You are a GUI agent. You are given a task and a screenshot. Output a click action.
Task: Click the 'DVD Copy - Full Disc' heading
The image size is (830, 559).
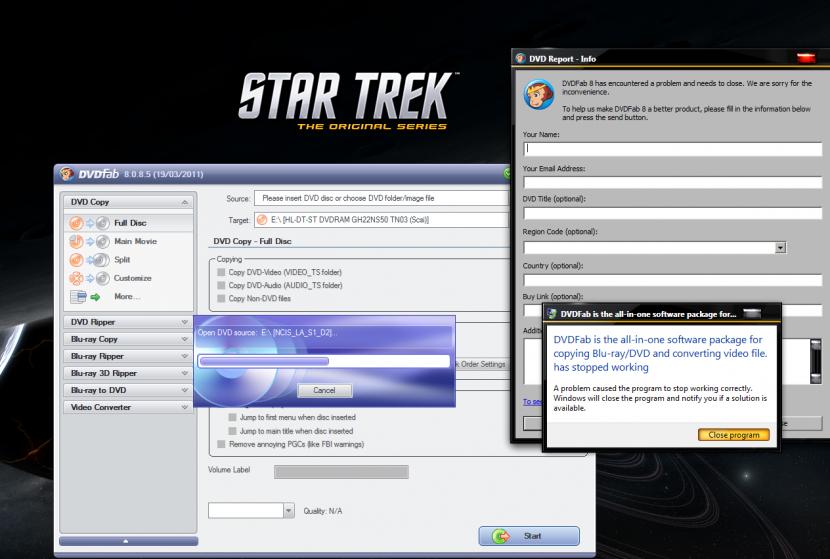(252, 241)
